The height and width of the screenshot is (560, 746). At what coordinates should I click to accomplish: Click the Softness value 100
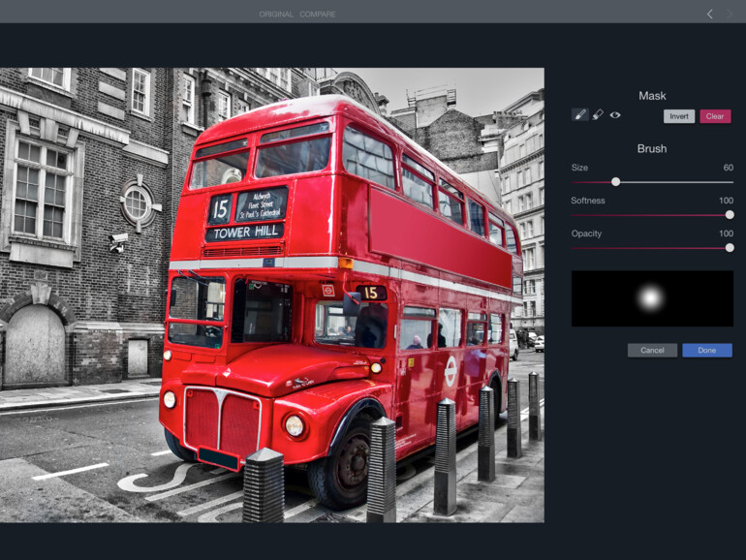tap(726, 201)
